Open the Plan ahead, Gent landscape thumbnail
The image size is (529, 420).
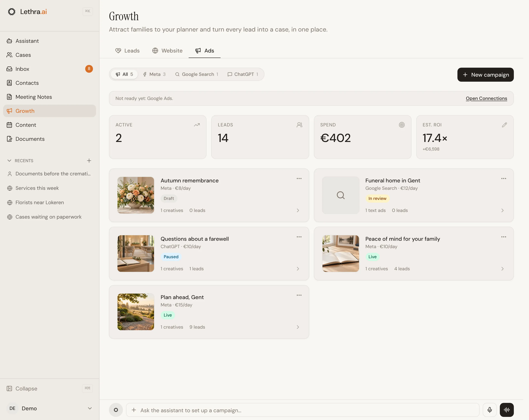point(136,312)
